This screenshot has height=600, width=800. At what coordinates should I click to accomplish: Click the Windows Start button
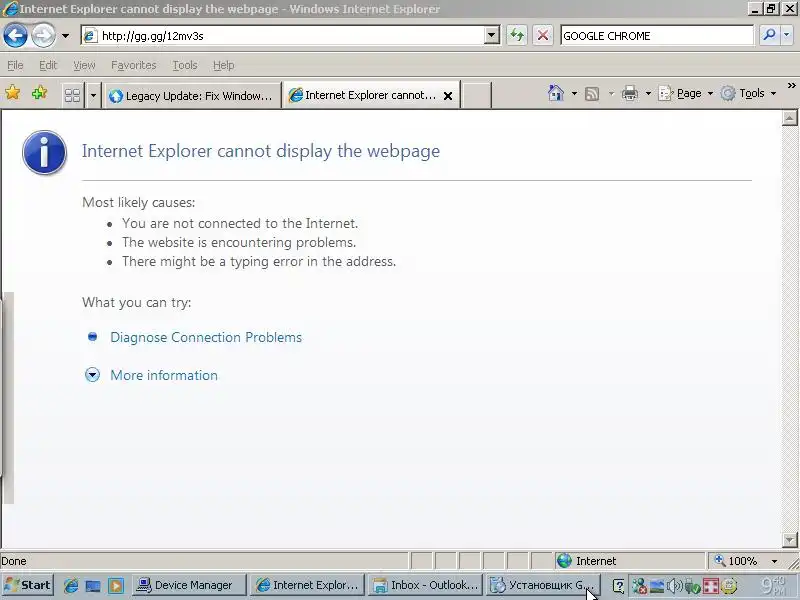coord(28,585)
